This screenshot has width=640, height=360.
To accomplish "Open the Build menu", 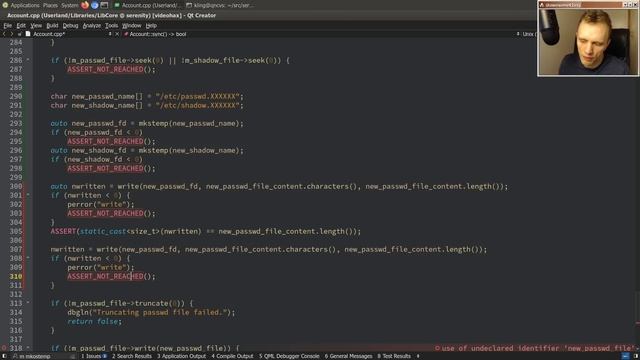I will 52,25.
